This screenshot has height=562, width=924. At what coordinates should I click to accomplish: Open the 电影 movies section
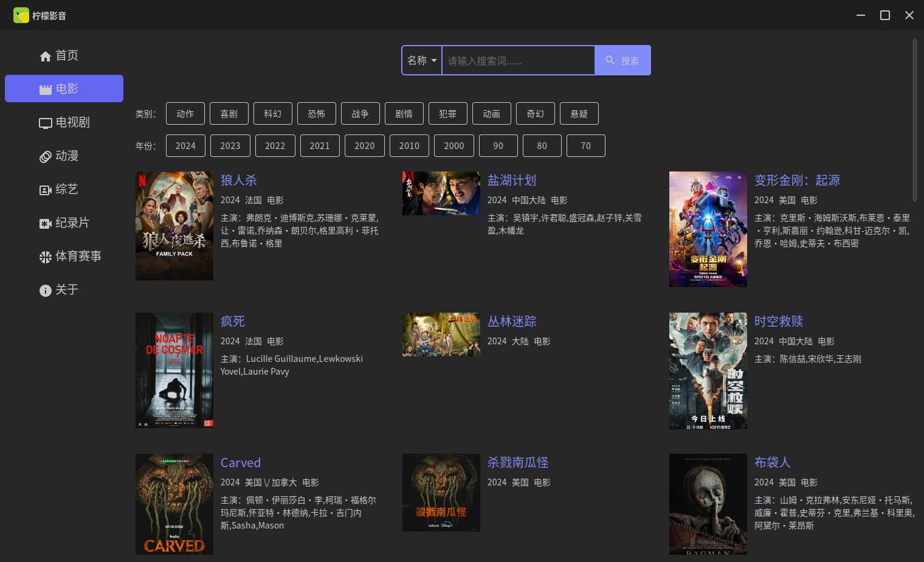click(x=64, y=89)
